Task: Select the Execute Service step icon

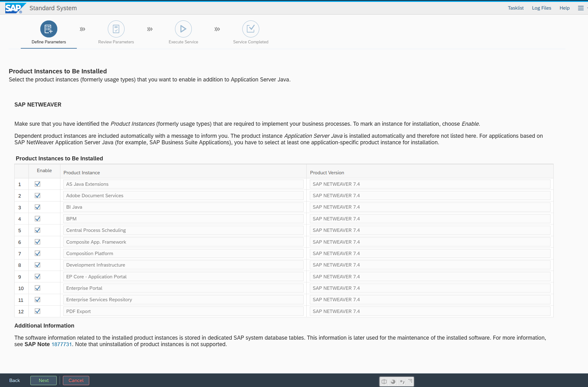Action: 183,29
